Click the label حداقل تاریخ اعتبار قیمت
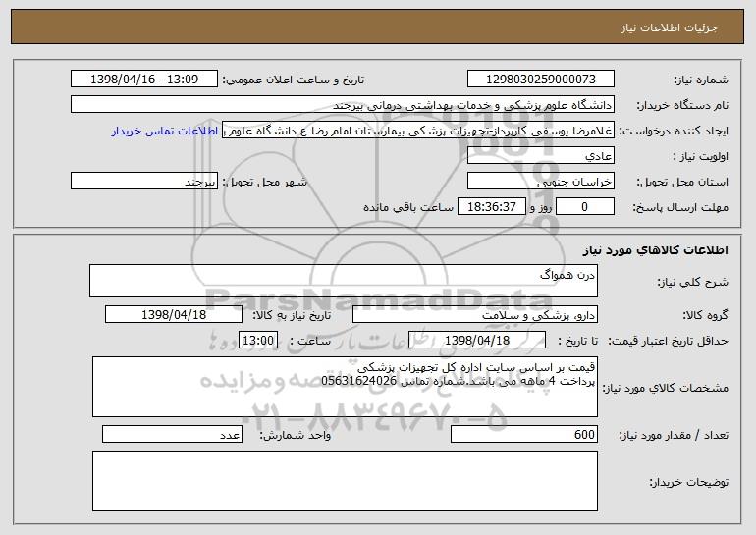756x535 pixels. click(669, 342)
